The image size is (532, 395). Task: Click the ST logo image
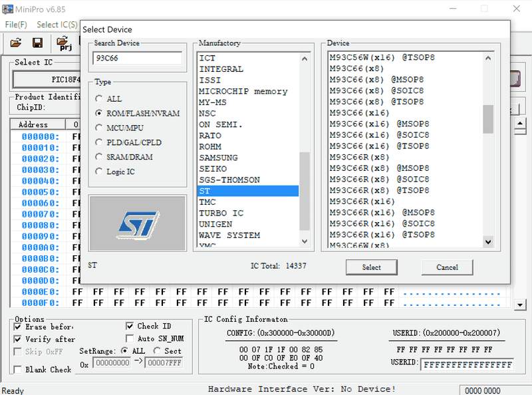pos(138,223)
